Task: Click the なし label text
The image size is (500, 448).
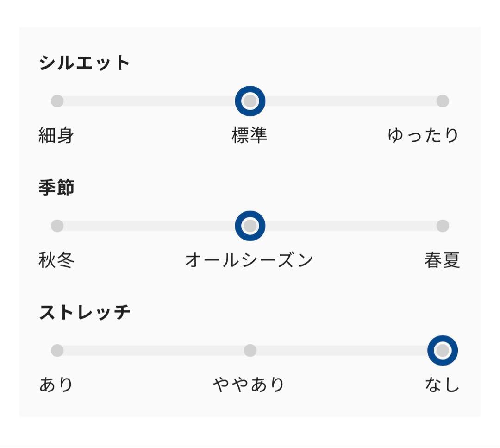Action: click(442, 385)
